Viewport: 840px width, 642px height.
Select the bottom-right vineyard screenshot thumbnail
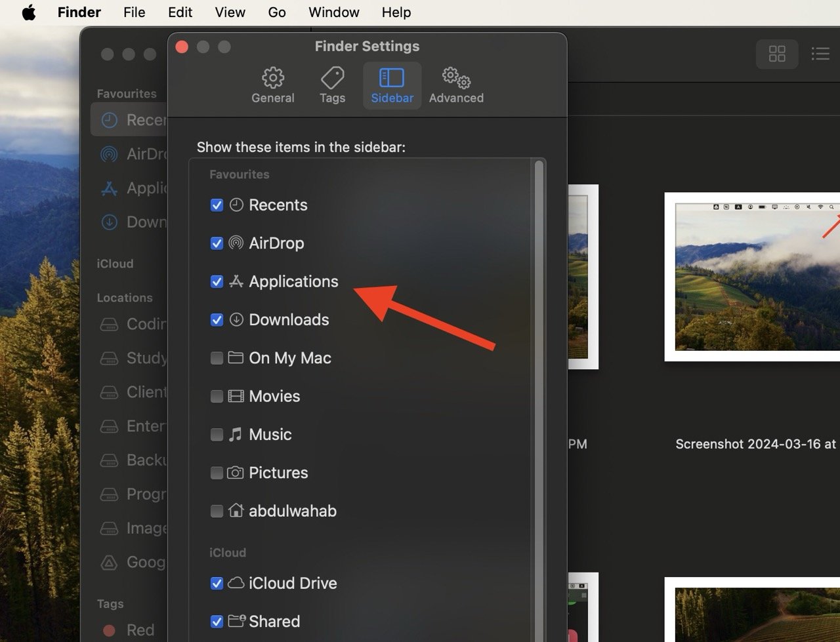tap(752, 610)
